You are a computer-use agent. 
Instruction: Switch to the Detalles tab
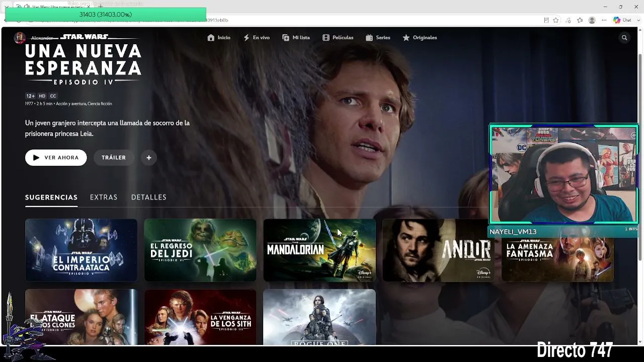pyautogui.click(x=149, y=197)
